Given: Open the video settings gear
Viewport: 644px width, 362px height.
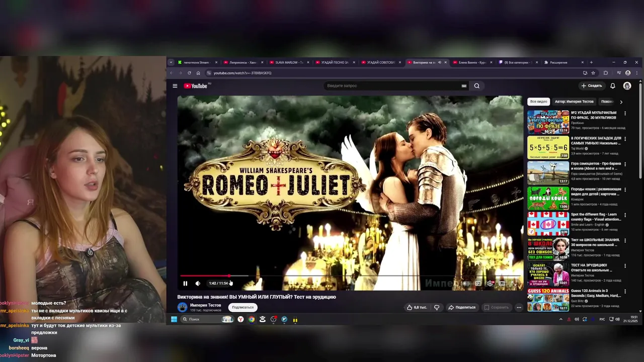Looking at the screenshot, I should coord(490,284).
